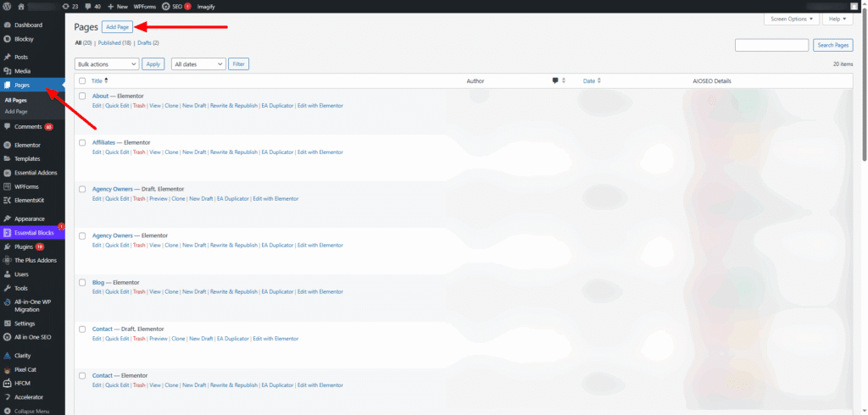Toggle the select-all checkbox in table header
The height and width of the screenshot is (415, 868).
(x=82, y=80)
